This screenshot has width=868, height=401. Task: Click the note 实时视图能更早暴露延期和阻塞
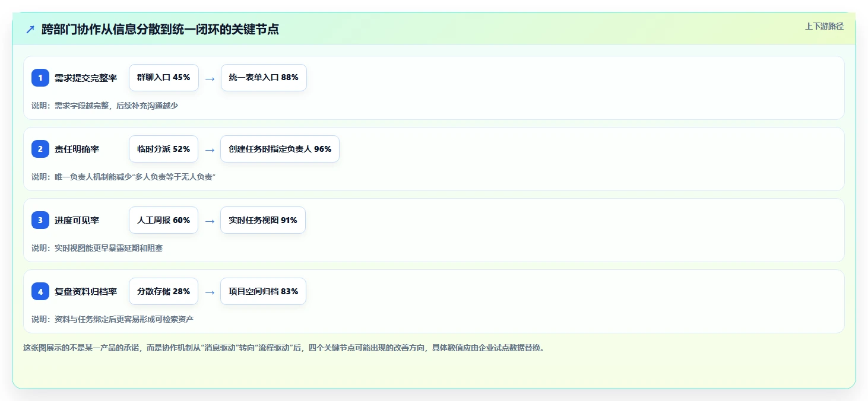click(97, 248)
